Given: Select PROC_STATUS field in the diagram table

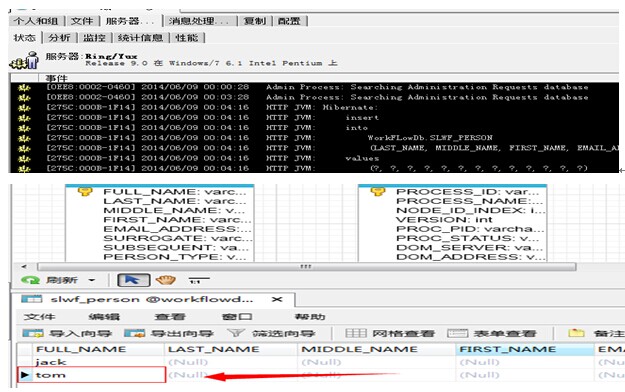Looking at the screenshot, I should click(467, 238).
